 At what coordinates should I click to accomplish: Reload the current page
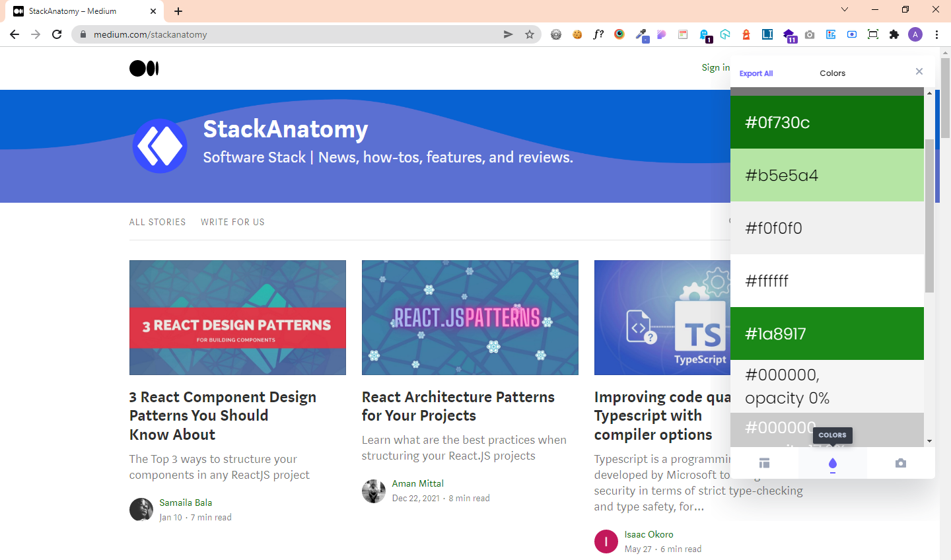(57, 34)
